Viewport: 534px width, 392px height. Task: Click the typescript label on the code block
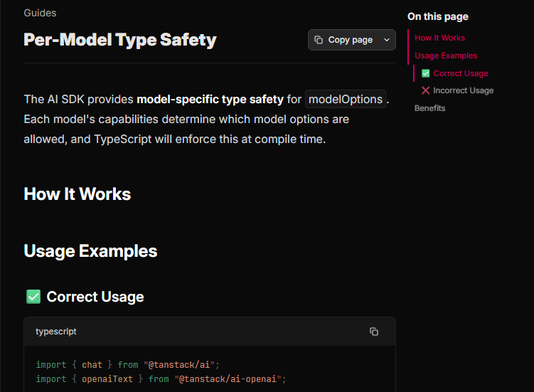pos(56,332)
